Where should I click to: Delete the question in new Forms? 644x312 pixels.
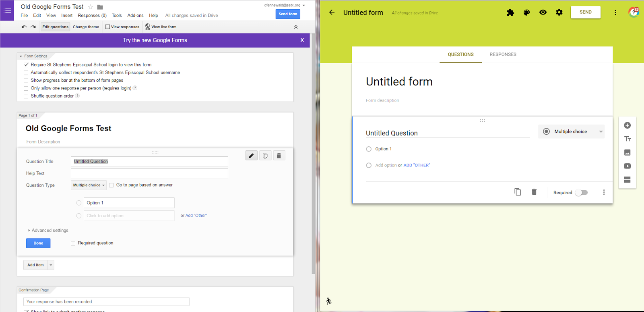point(534,192)
